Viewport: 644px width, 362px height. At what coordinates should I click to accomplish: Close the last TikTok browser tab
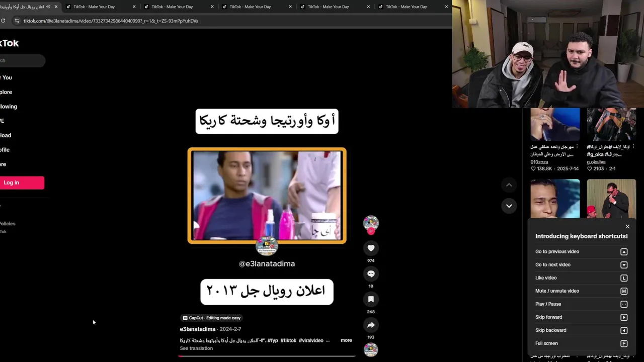coord(446,7)
